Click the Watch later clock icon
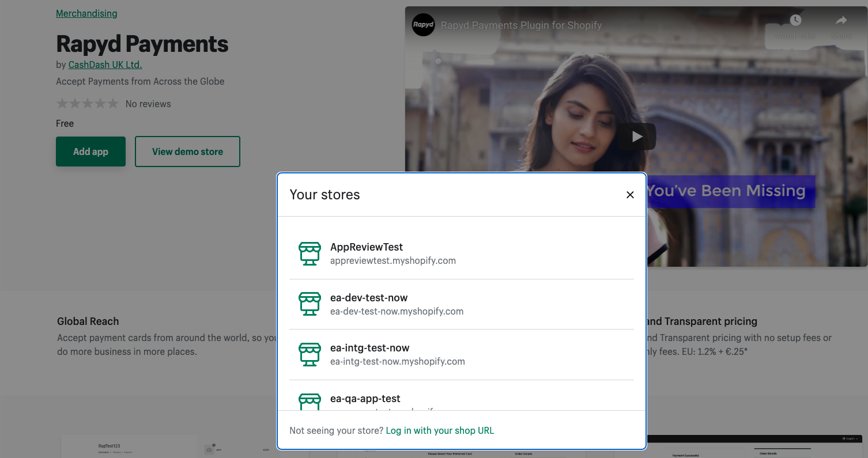The image size is (868, 458). pyautogui.click(x=795, y=21)
